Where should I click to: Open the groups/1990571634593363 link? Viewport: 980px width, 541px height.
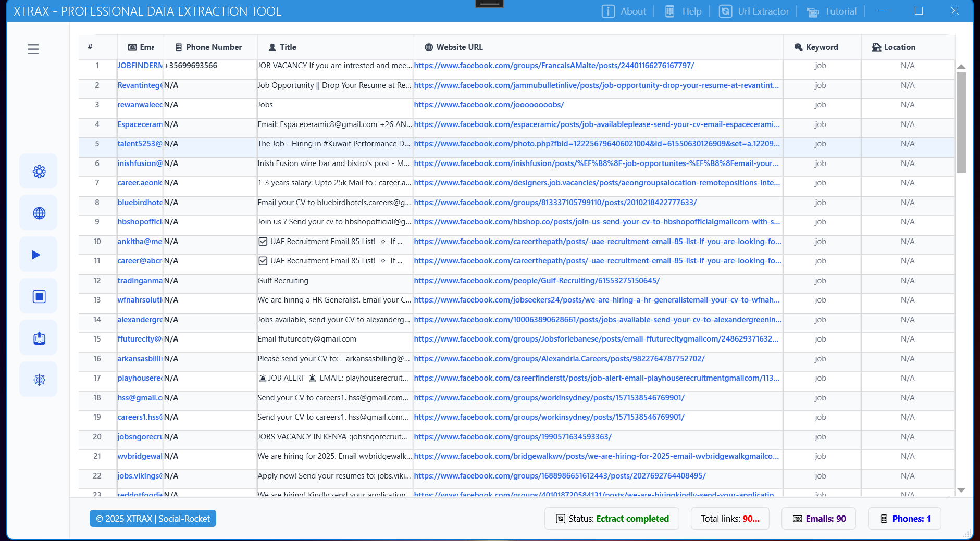coord(513,437)
